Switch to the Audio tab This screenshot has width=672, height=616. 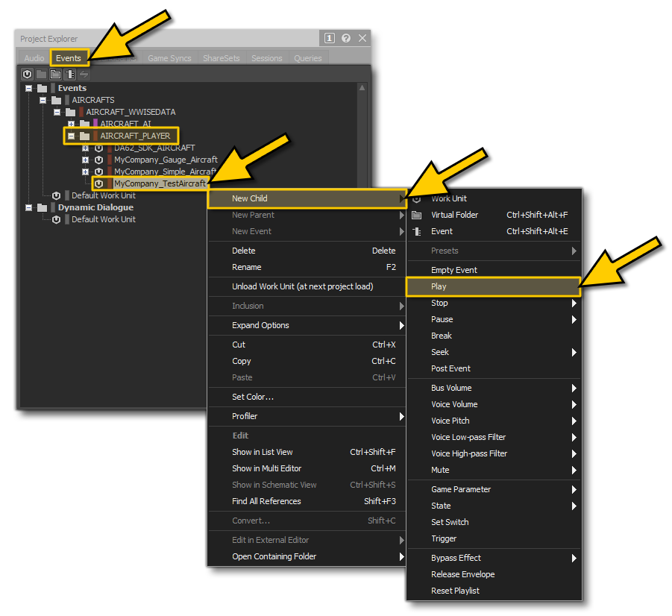[34, 57]
